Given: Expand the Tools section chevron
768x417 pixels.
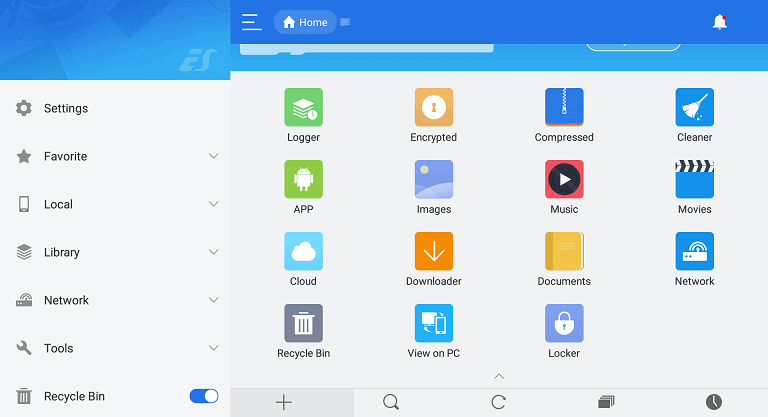Looking at the screenshot, I should (214, 348).
